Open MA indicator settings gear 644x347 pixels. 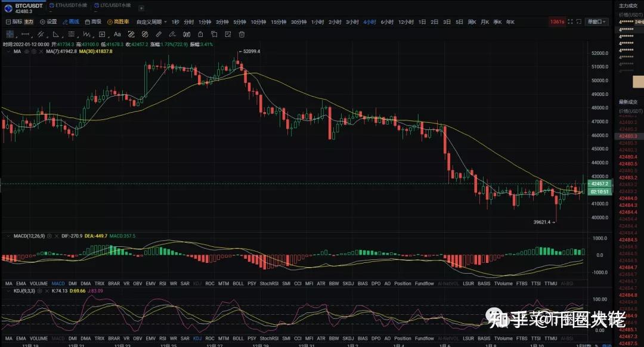(x=34, y=51)
